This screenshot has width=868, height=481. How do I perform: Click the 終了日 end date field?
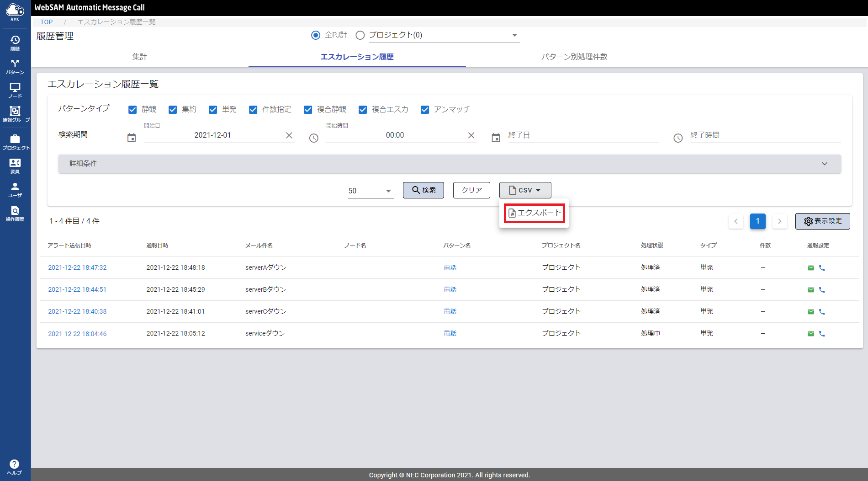coord(582,135)
